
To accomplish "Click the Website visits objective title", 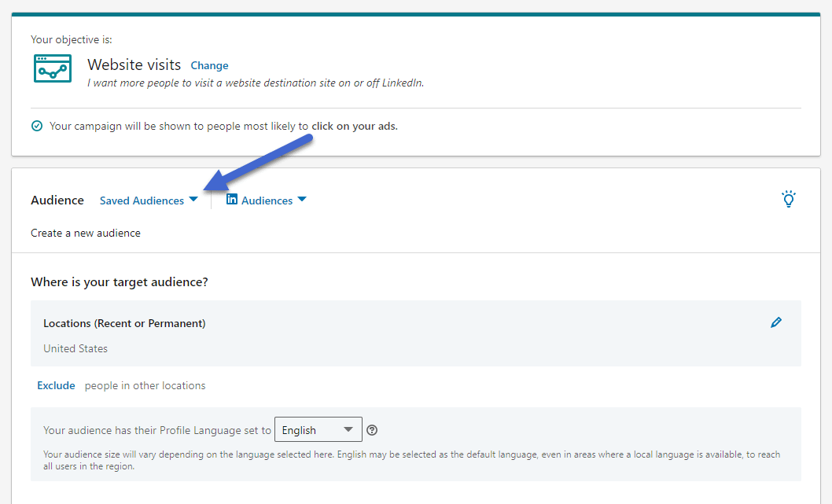I will pos(134,64).
